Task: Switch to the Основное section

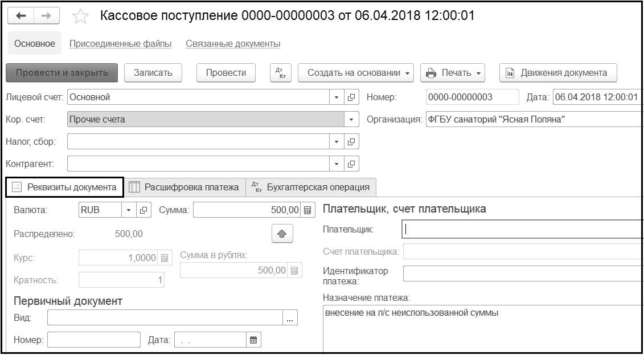Action: pyautogui.click(x=35, y=43)
